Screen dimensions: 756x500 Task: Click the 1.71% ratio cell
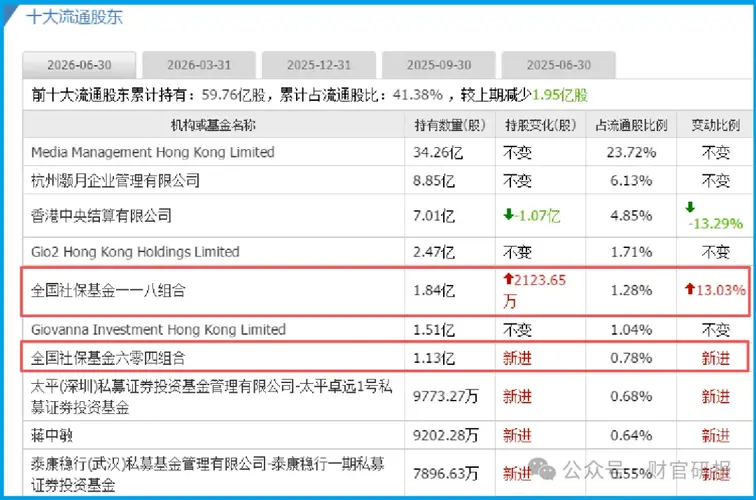(x=631, y=252)
